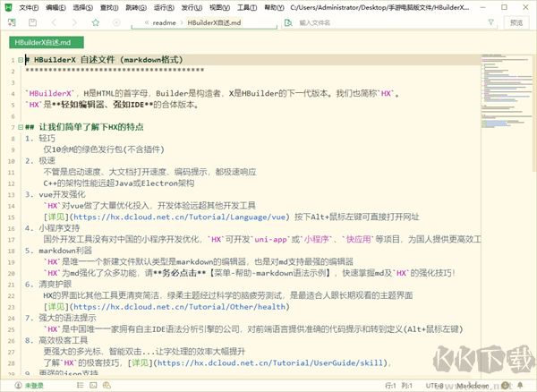
Task: Open the health tutorial link on line 23
Action: pos(180,306)
